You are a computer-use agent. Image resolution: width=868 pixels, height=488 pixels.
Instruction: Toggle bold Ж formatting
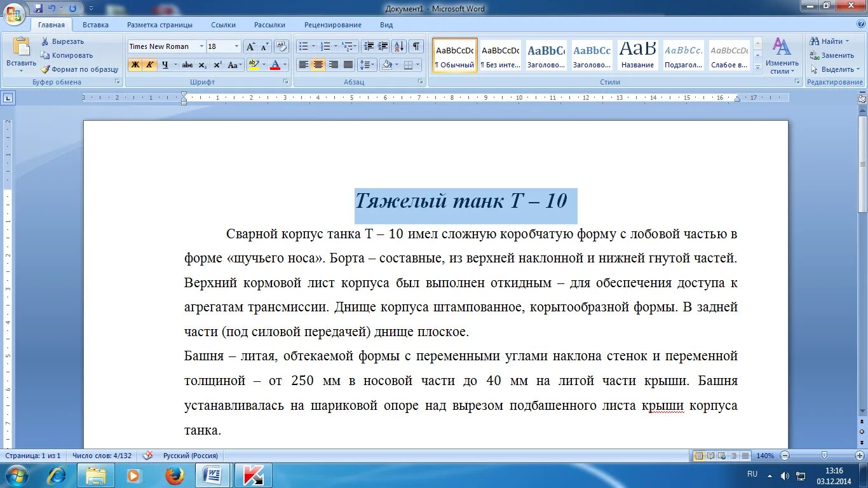[x=135, y=65]
